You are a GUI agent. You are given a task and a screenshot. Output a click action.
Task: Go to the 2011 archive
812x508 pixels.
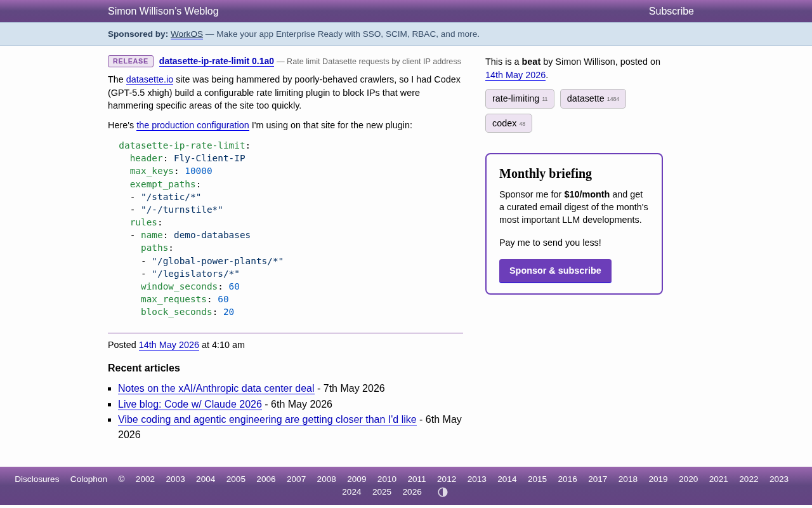(x=417, y=479)
